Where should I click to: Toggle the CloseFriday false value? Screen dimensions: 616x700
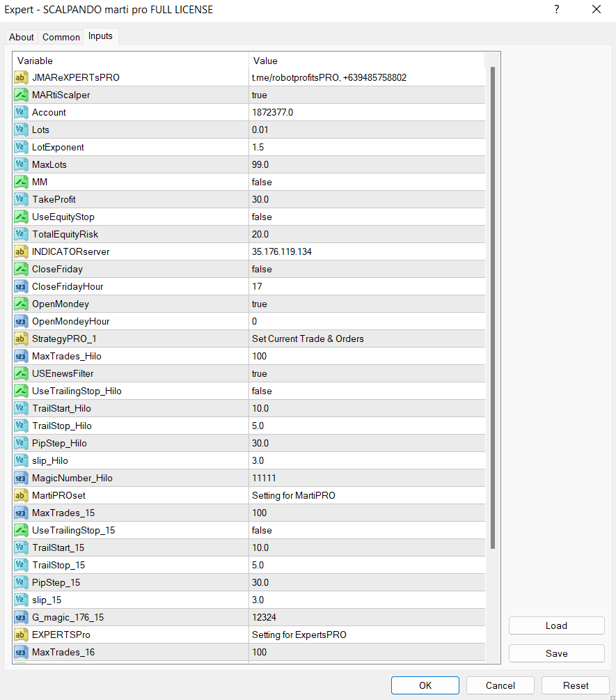pos(262,269)
